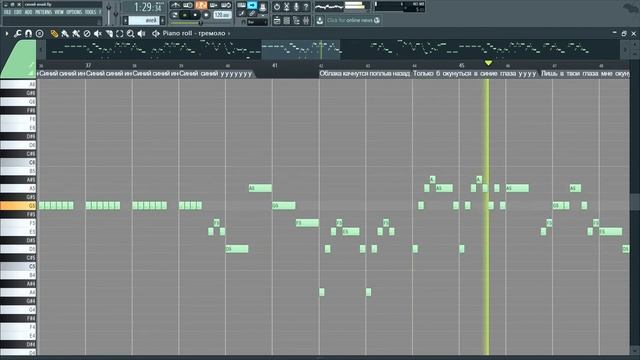
Task: Click the microphone recording icon in top toolbar
Action: point(296,7)
